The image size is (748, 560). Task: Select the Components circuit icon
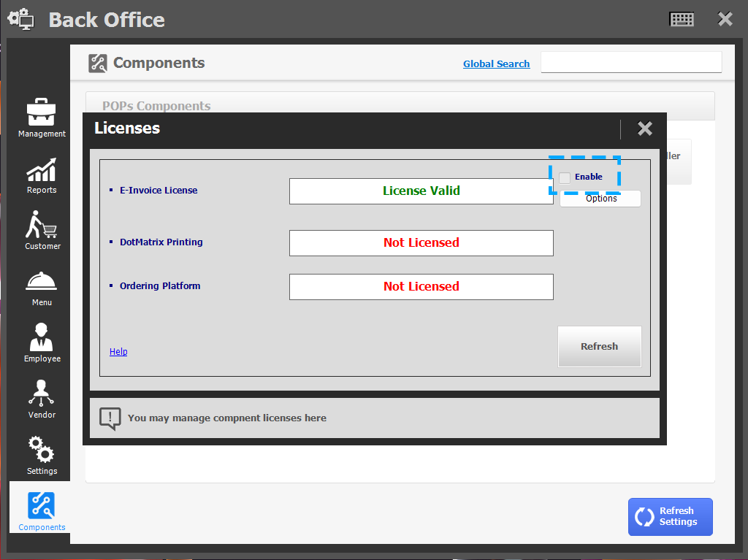[x=41, y=507]
